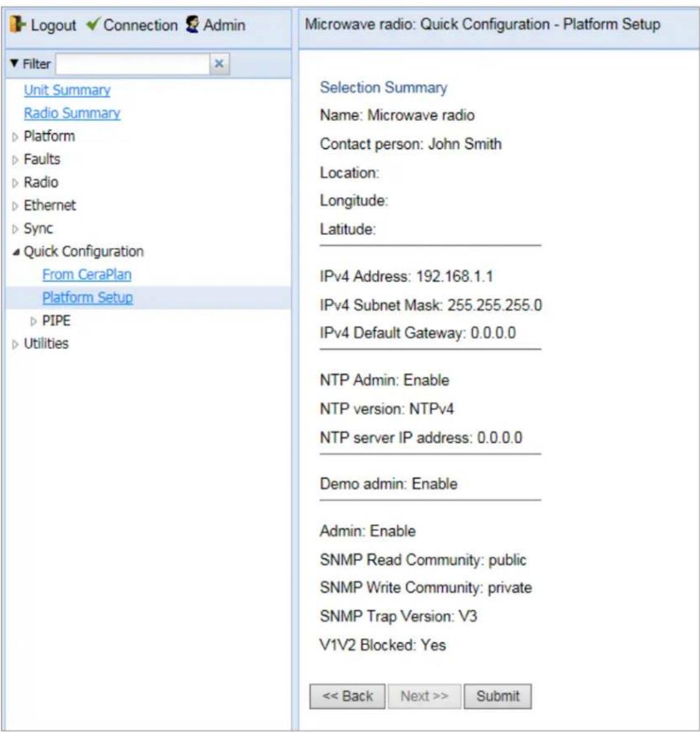
Task: Clear the filter with the X button
Action: (219, 64)
